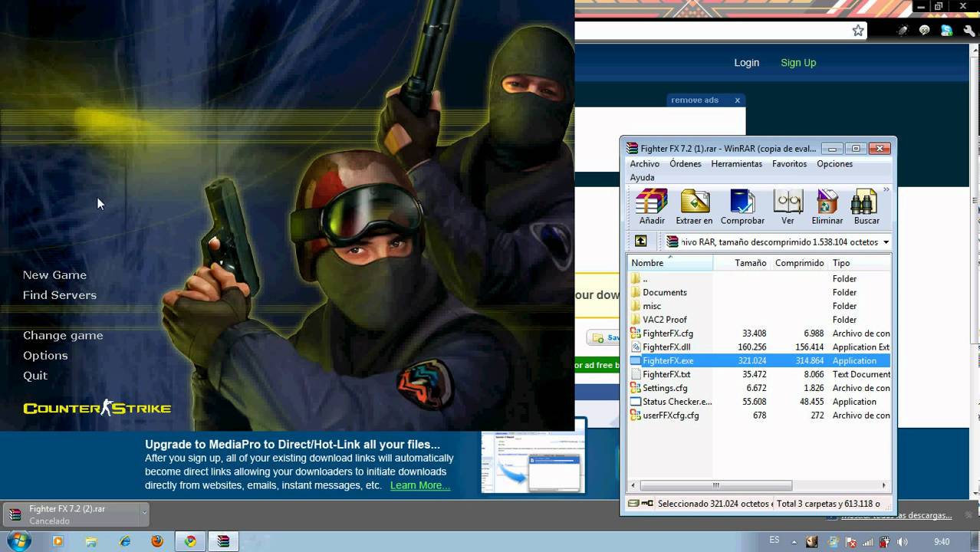The height and width of the screenshot is (552, 980).
Task: Close the remove ads banner with x
Action: (738, 100)
